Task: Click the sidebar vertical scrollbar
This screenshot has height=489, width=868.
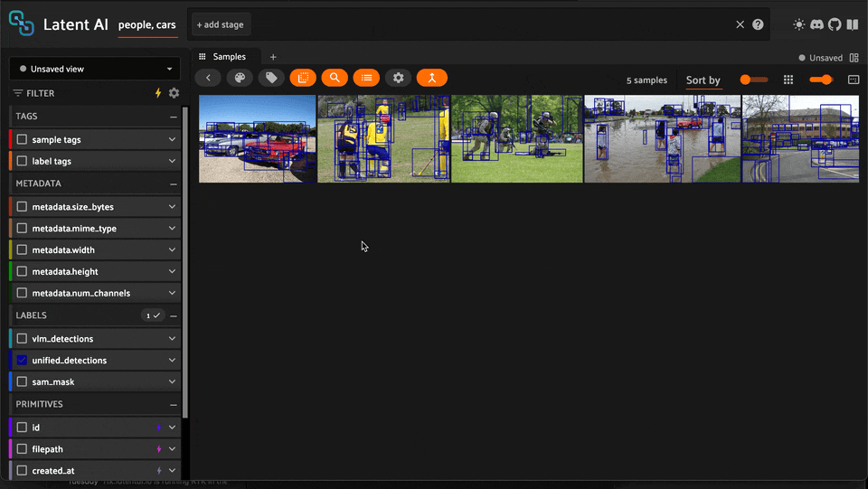Action: 184,263
